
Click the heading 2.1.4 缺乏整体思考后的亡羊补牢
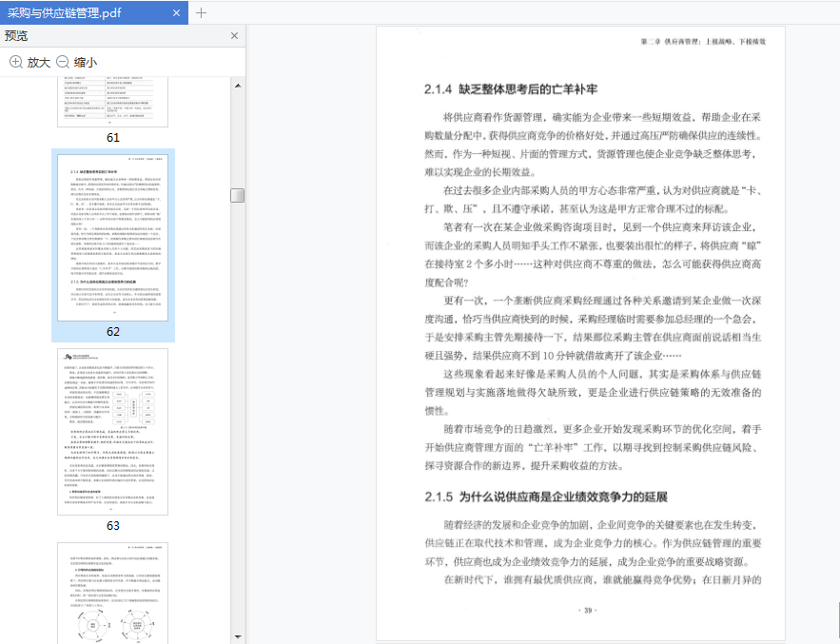click(x=511, y=89)
